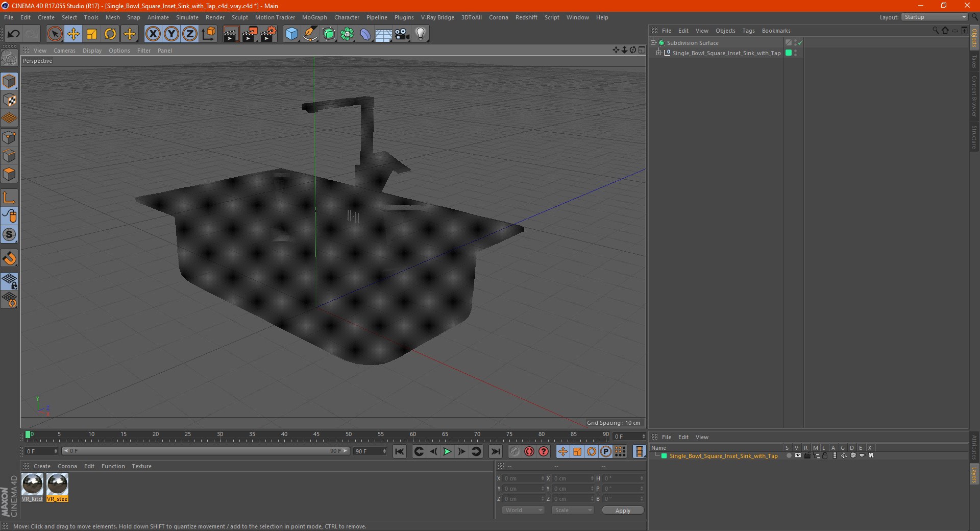Toggle Subdivision Surface visibility dots

pos(795,43)
